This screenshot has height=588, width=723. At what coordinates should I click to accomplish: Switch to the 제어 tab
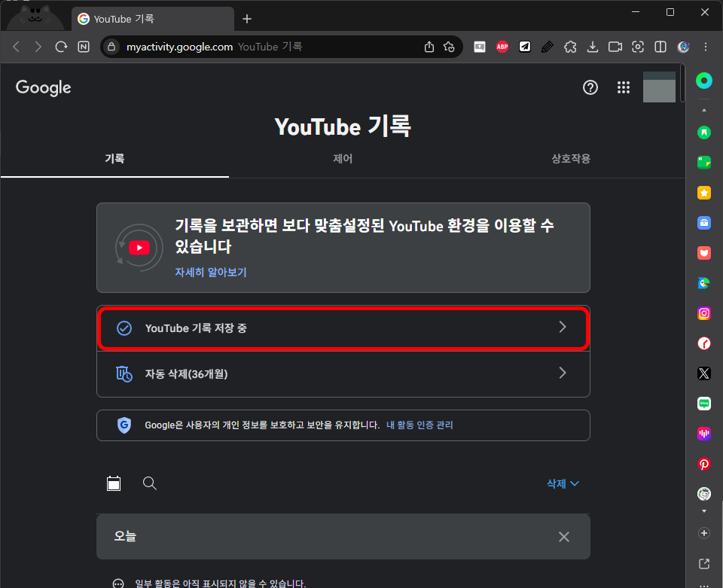pos(343,159)
